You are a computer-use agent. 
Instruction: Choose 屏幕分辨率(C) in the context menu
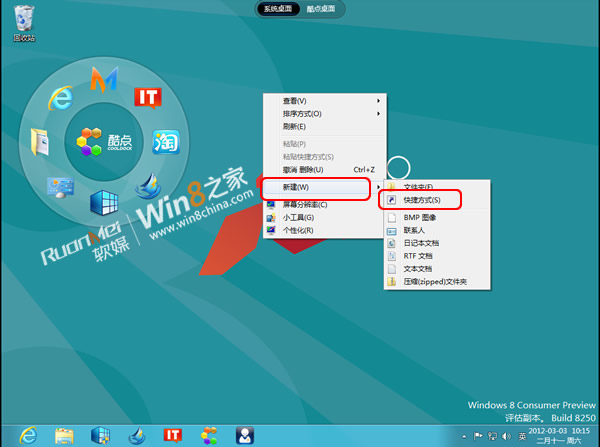(x=324, y=205)
